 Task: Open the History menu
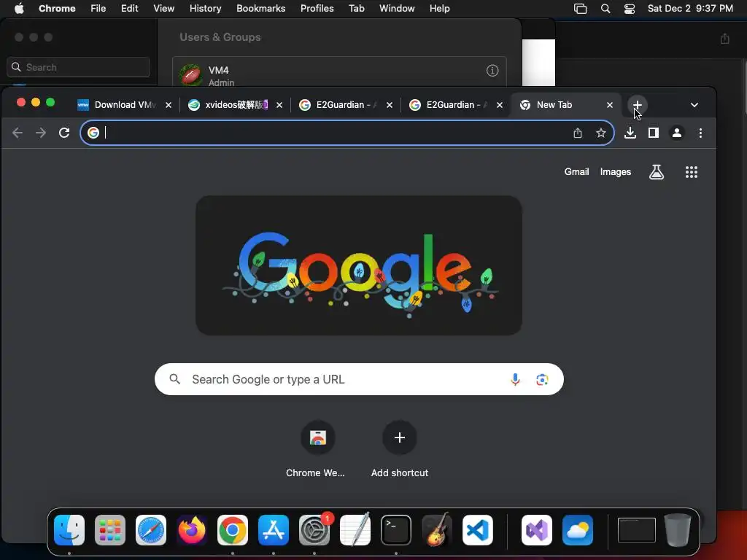pos(205,8)
